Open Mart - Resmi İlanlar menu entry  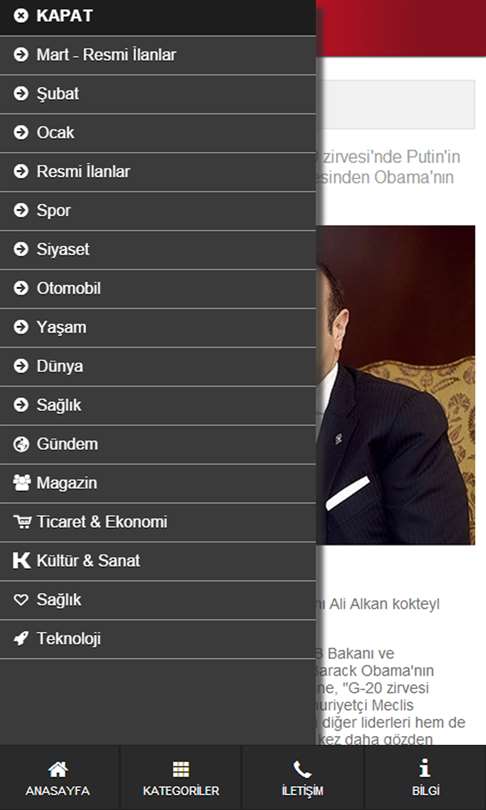click(x=158, y=55)
